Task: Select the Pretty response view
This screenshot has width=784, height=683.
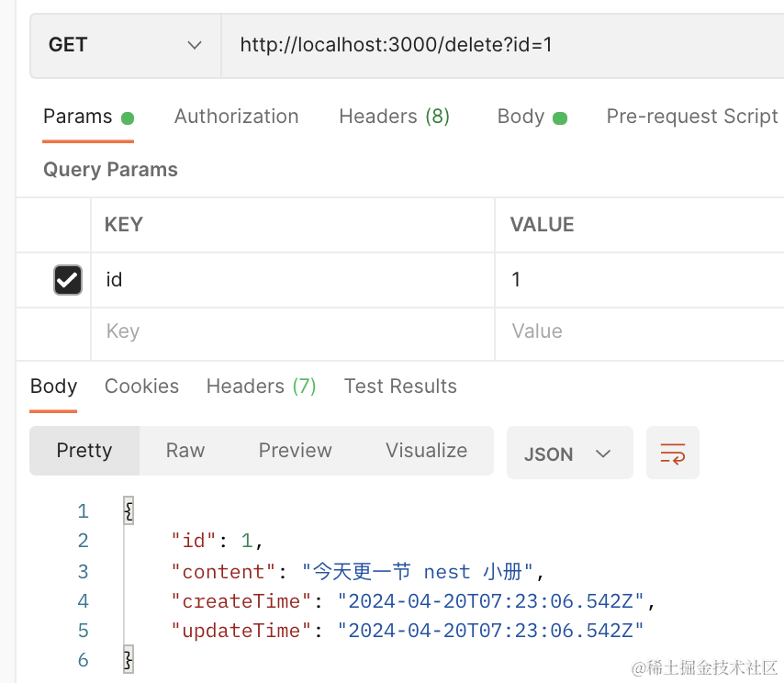Action: click(84, 451)
